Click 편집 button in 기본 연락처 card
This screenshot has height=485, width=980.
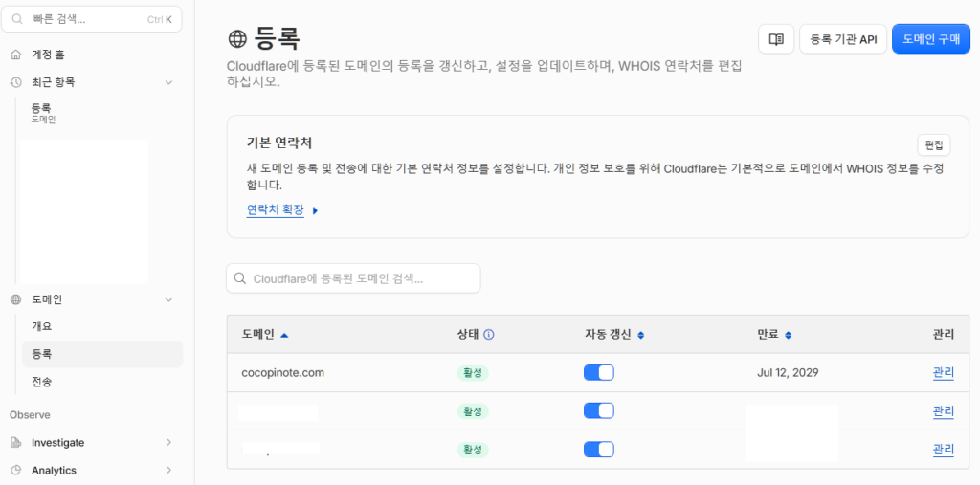934,145
